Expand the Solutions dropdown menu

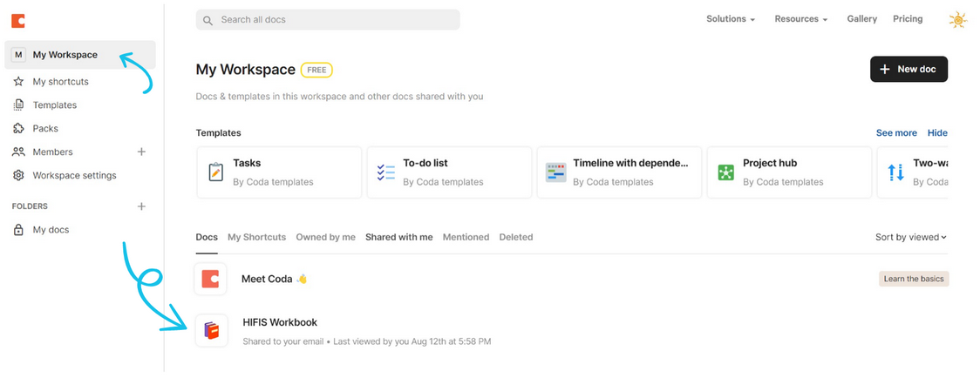[730, 19]
